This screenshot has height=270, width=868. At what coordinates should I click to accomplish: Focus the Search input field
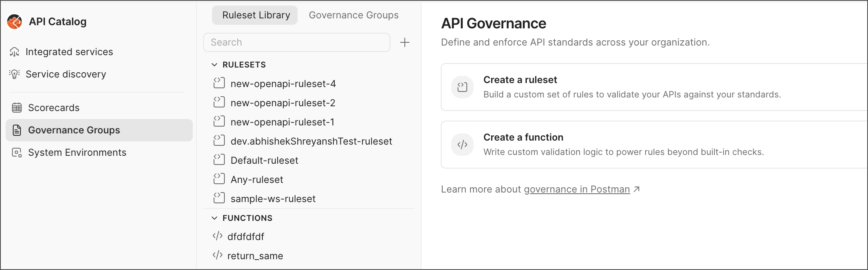tap(297, 42)
